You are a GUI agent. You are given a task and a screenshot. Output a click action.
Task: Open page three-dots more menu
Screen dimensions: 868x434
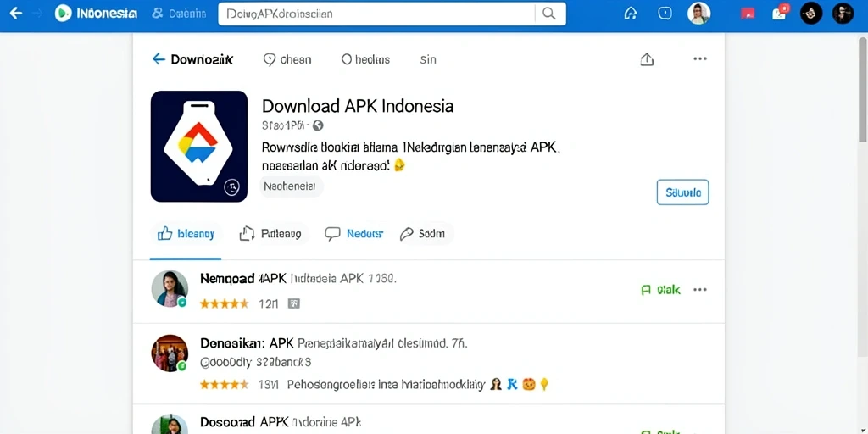click(700, 58)
